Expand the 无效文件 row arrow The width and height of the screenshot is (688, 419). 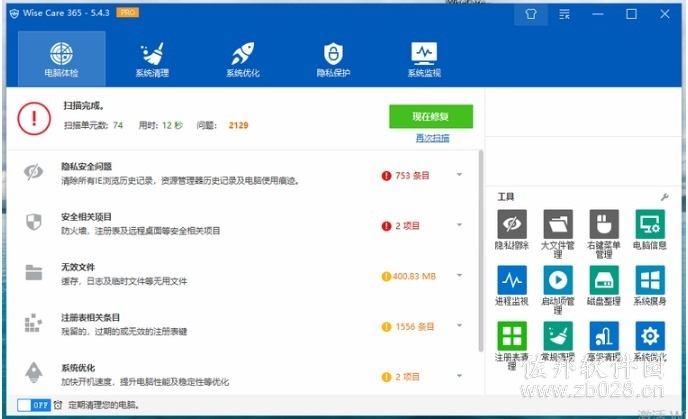coord(459,276)
